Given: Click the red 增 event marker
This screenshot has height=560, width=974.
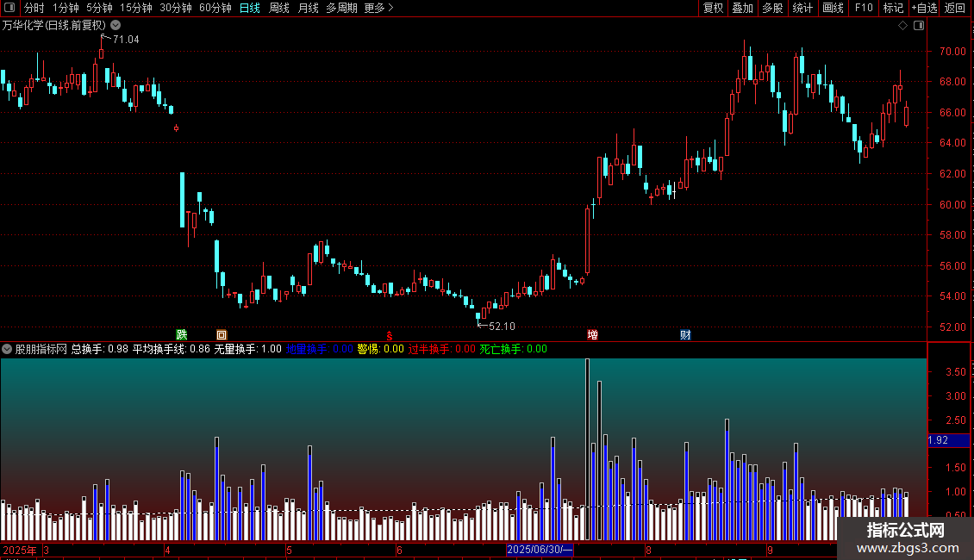Looking at the screenshot, I should tap(593, 334).
